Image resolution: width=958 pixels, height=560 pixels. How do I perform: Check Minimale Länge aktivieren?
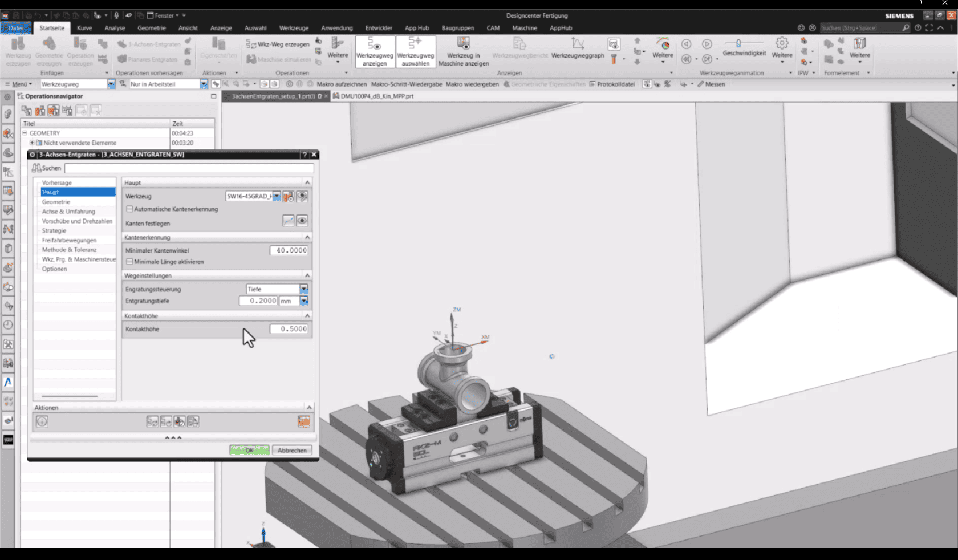tap(130, 262)
